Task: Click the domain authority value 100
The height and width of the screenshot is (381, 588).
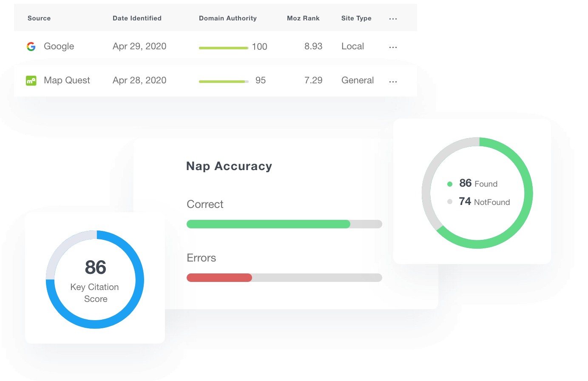Action: pyautogui.click(x=259, y=47)
